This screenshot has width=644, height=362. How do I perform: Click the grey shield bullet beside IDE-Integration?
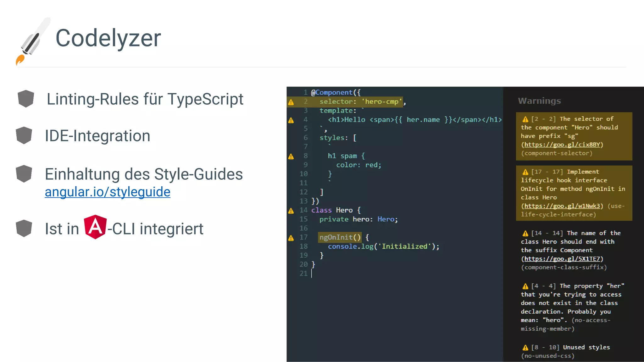24,135
